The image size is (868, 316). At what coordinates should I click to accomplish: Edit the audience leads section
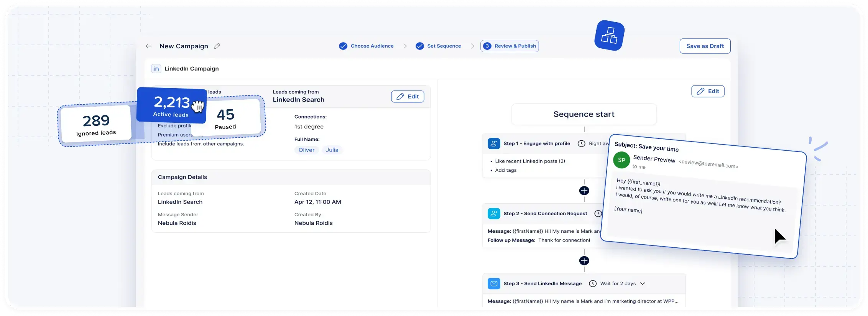(408, 97)
